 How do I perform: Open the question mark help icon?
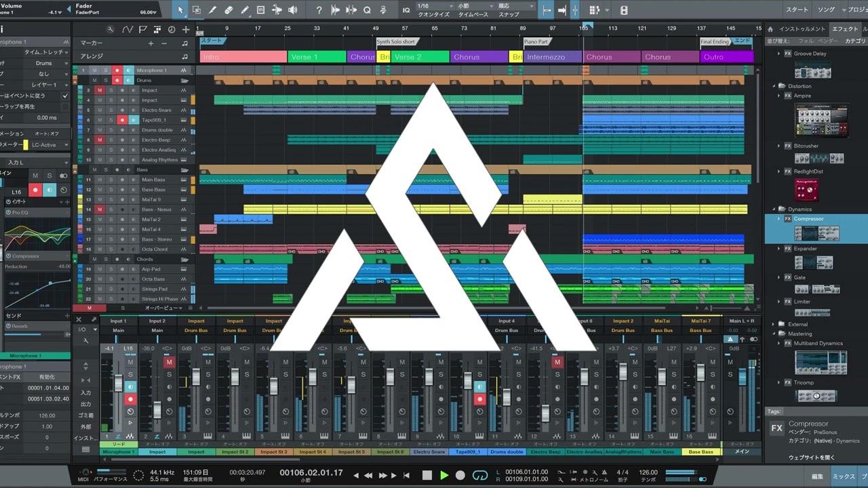click(x=319, y=10)
